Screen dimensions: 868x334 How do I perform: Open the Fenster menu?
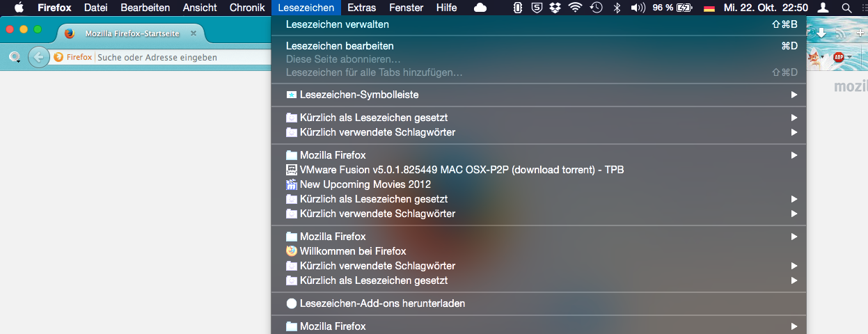click(407, 8)
